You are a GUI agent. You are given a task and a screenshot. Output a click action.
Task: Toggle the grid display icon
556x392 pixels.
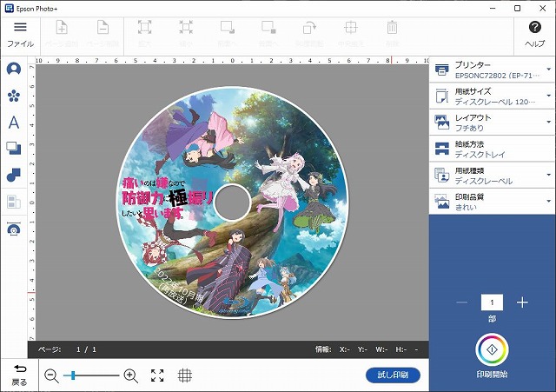pyautogui.click(x=185, y=375)
